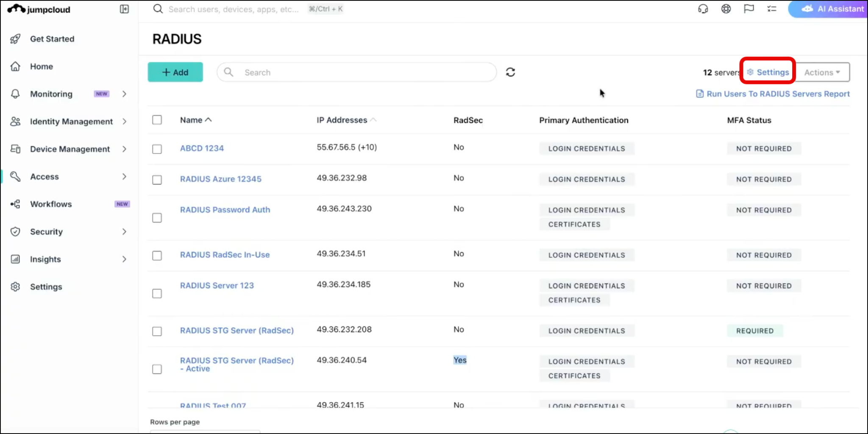This screenshot has width=868, height=434.
Task: Open the checklist icon in the header
Action: pos(772,9)
